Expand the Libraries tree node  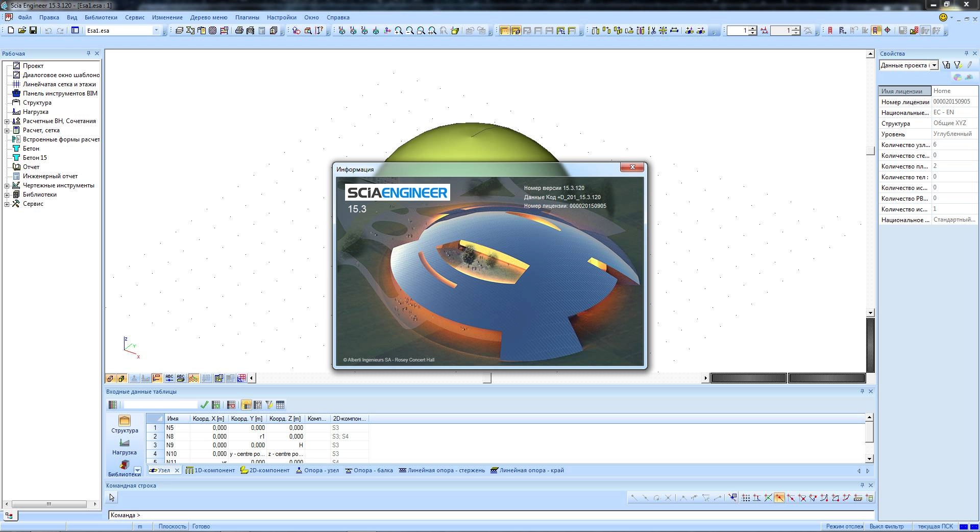point(7,195)
